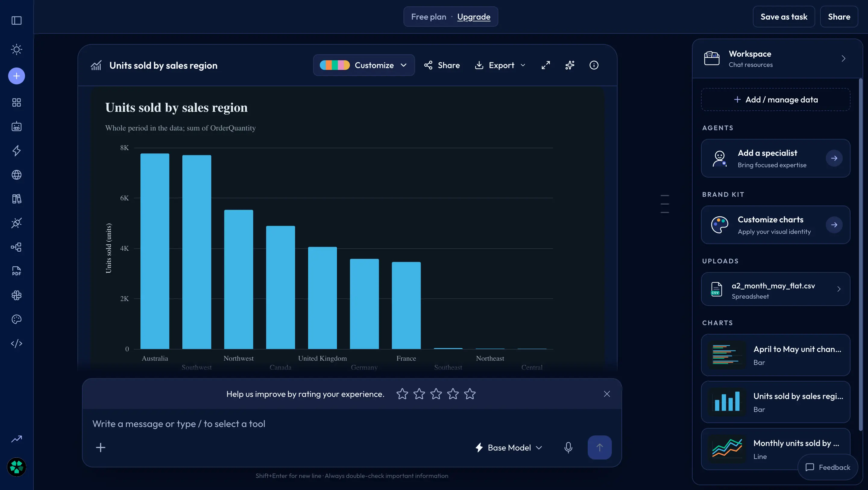Rate experience with the fifth star
The image size is (868, 490).
(469, 394)
